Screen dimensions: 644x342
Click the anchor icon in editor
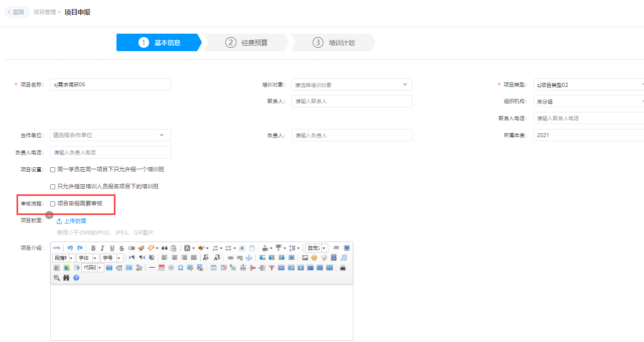248,258
